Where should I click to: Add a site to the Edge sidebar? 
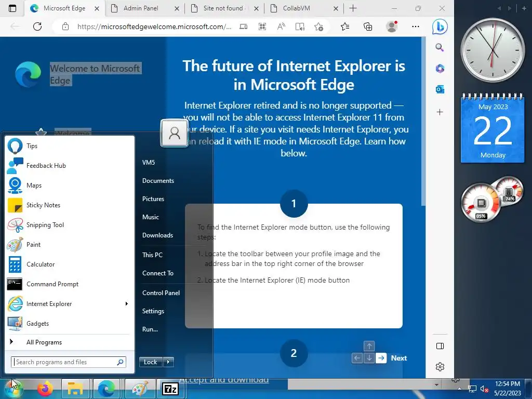pyautogui.click(x=440, y=112)
